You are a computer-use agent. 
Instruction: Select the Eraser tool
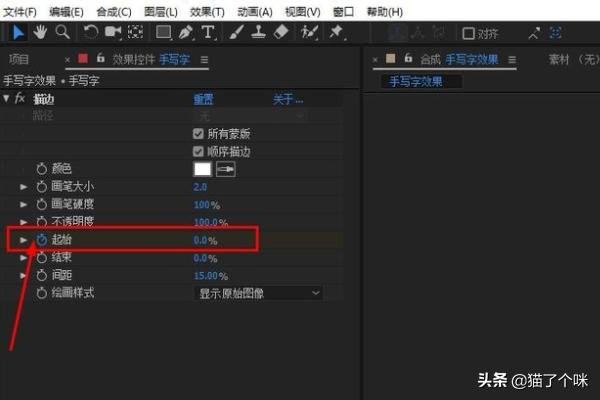tap(280, 32)
